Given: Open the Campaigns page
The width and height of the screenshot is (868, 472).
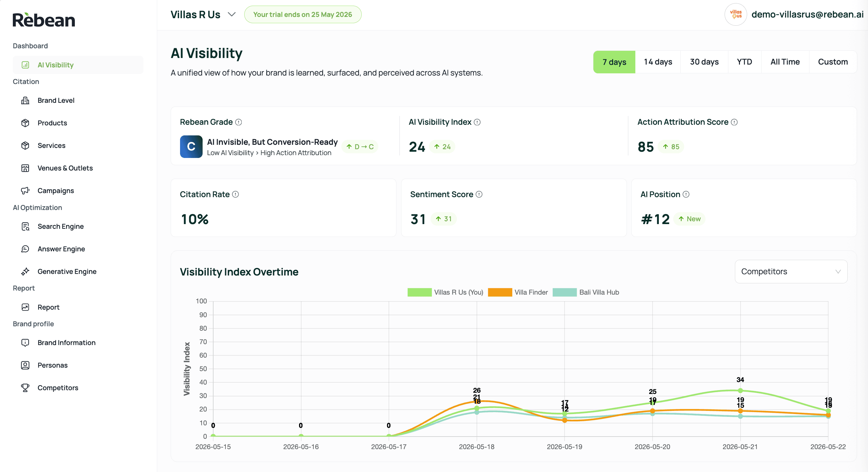Looking at the screenshot, I should [78, 191].
